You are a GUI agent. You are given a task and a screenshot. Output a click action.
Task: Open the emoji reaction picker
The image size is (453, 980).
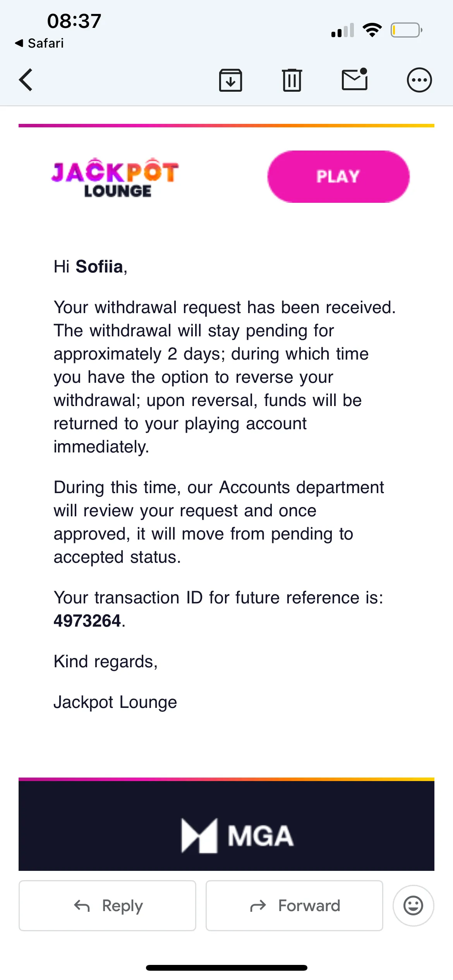coord(413,906)
